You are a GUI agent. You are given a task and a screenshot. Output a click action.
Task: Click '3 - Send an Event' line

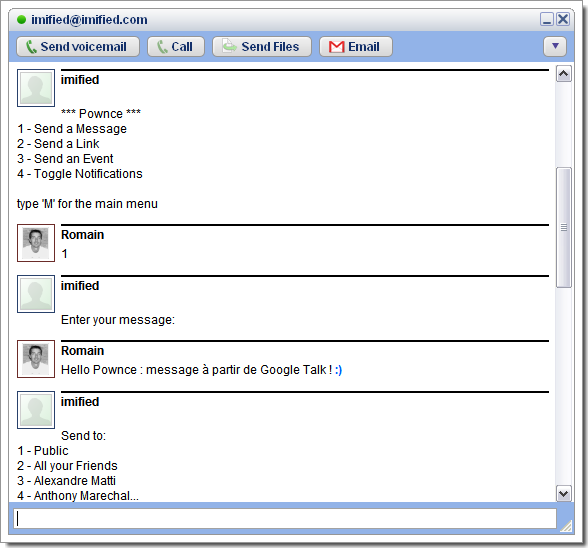[65, 159]
